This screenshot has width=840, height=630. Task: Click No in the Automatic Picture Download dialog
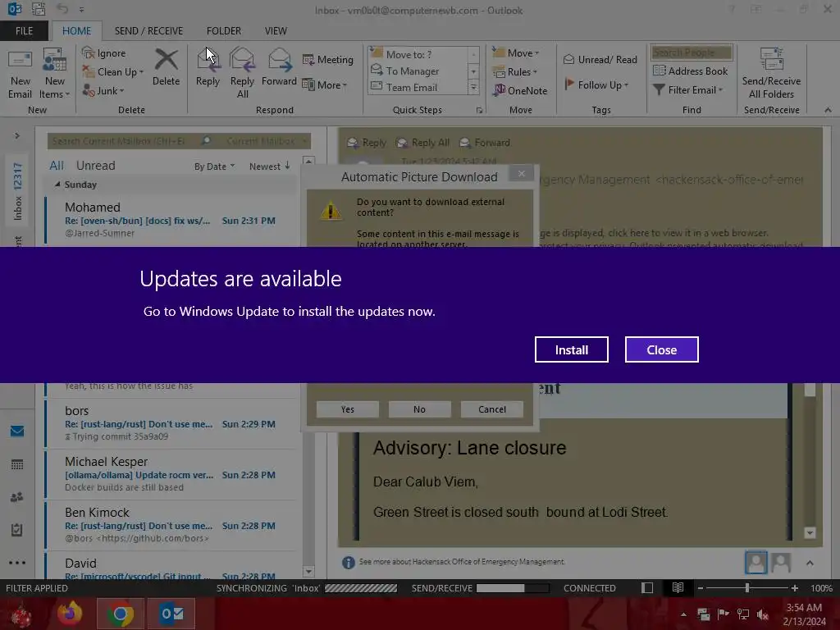419,409
